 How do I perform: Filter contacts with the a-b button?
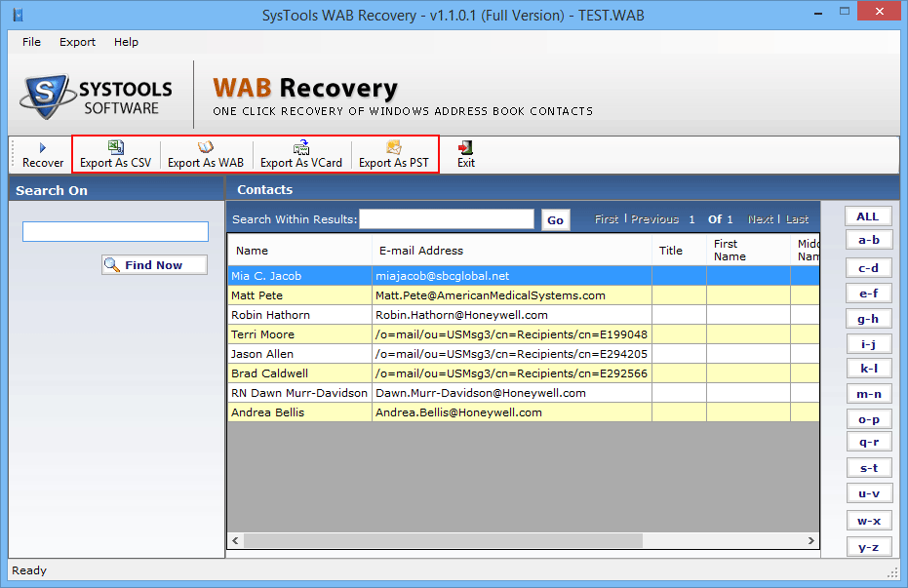[867, 239]
